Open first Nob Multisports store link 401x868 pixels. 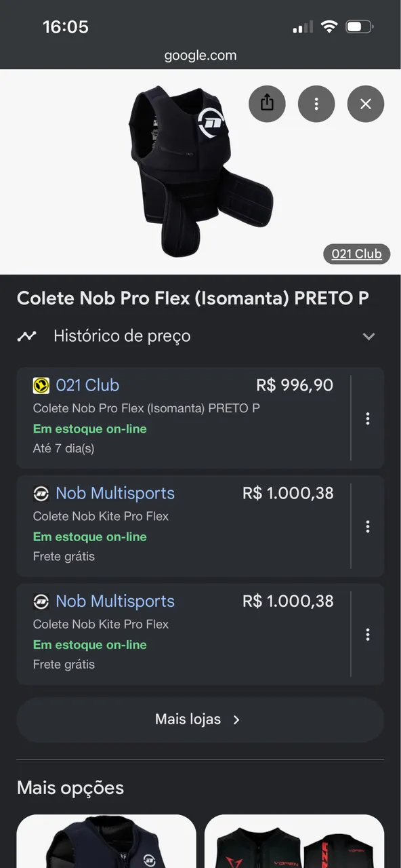pyautogui.click(x=115, y=493)
